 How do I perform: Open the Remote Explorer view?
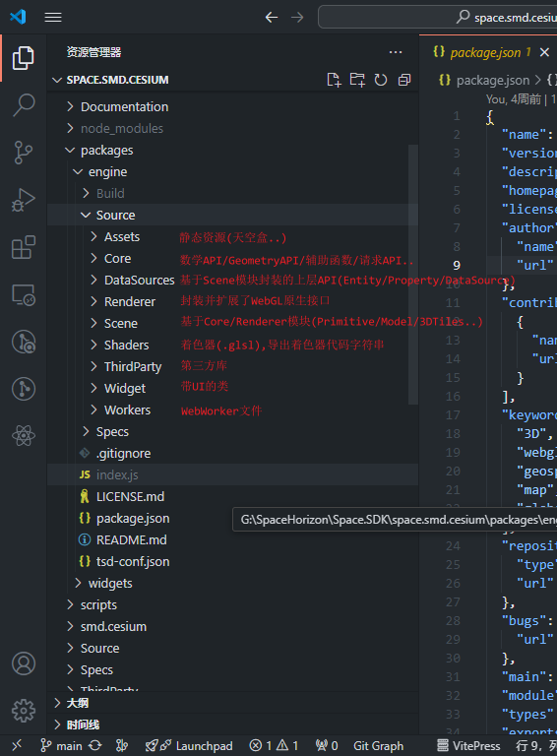tap(24, 294)
